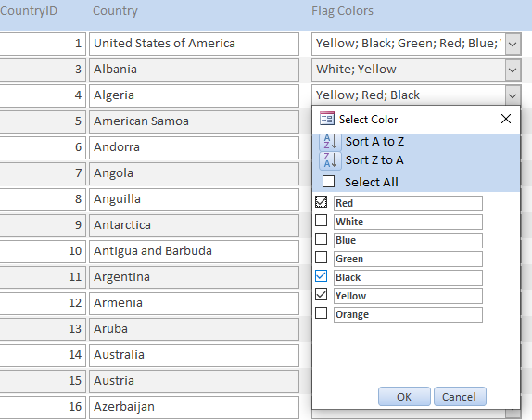Collapse the Algeria Flag Colors dropdown arrow
532x420 pixels.
coord(513,96)
